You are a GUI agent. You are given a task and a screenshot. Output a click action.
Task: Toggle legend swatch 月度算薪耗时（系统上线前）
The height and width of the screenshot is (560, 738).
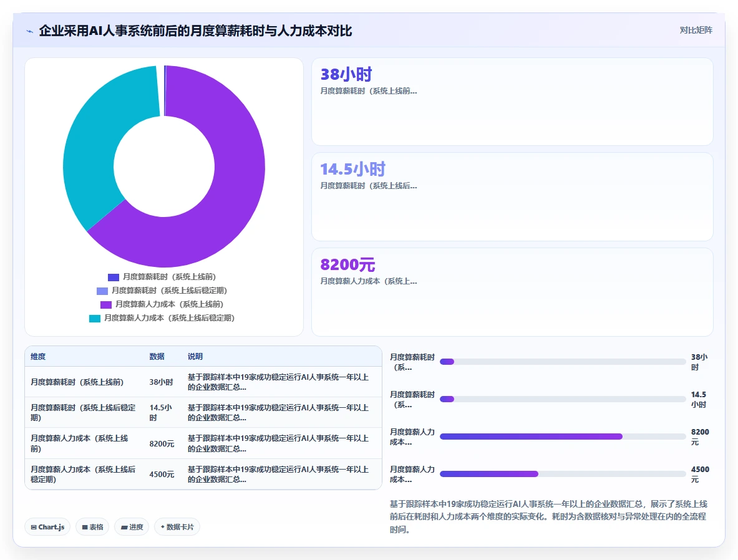[x=114, y=277]
